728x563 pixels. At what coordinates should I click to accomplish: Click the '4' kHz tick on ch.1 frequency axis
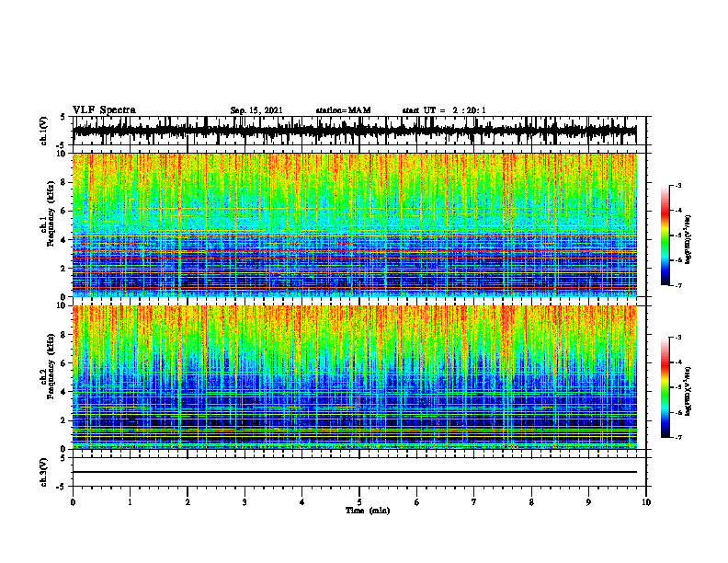click(64, 240)
